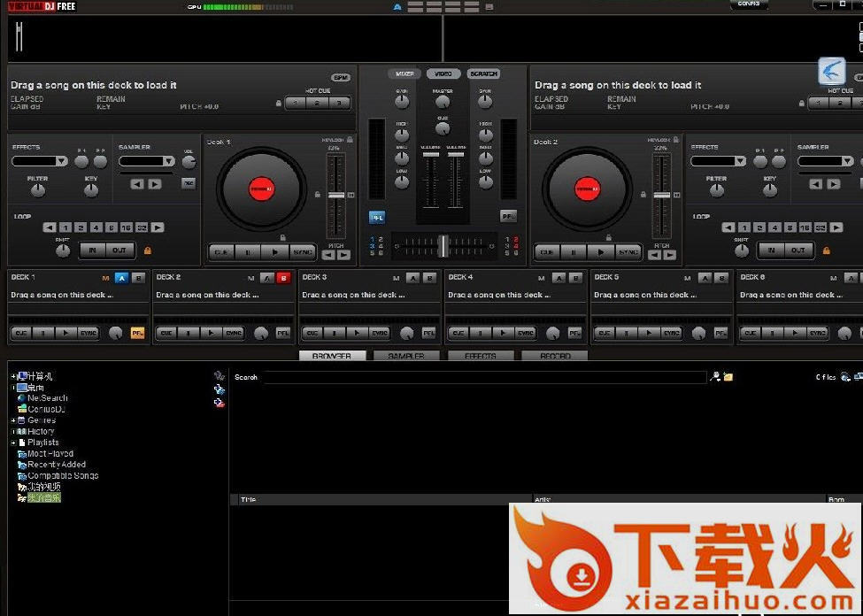The height and width of the screenshot is (616, 863).
Task: Click the lock icon below Deck 1 turntable
Action: point(283,238)
